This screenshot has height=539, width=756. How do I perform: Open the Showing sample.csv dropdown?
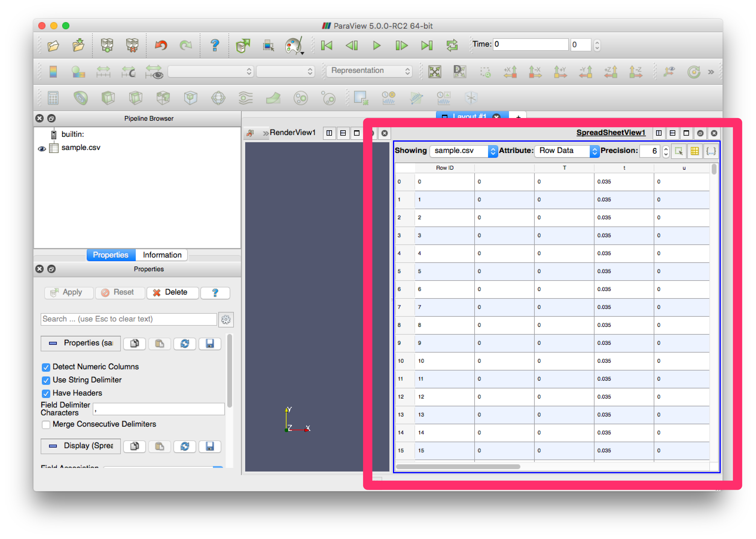click(463, 151)
